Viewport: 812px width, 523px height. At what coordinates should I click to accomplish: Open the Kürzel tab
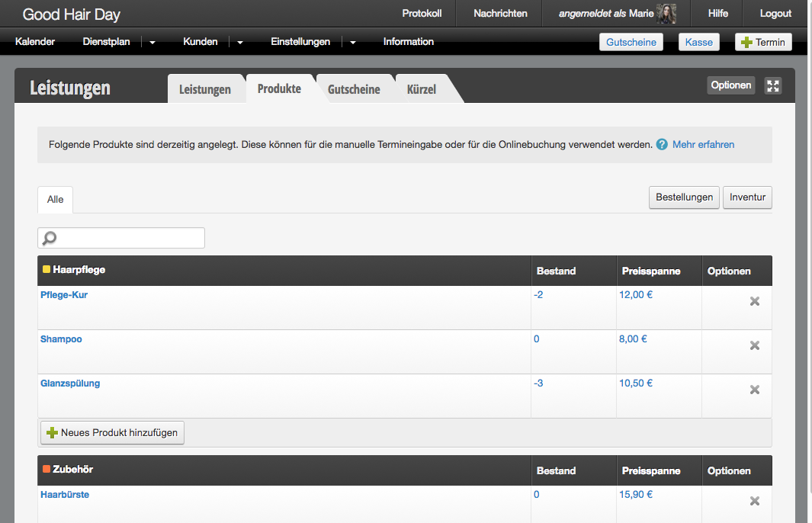[x=422, y=89]
